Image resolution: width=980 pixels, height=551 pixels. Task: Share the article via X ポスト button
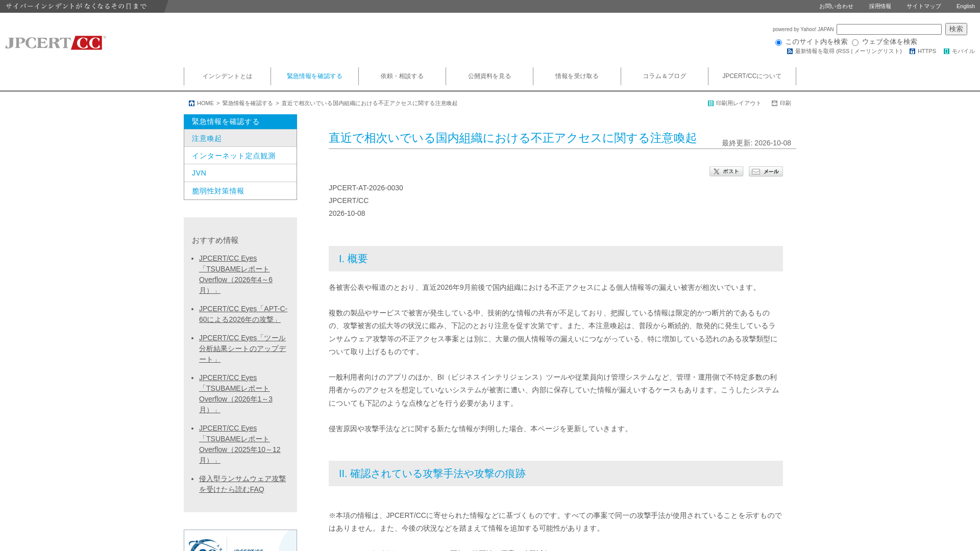[x=726, y=171]
